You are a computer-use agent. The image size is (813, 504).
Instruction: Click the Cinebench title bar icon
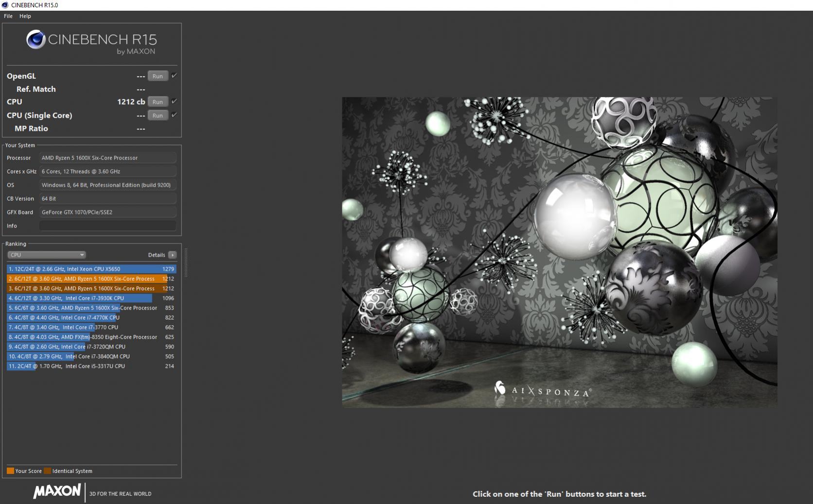5,5
